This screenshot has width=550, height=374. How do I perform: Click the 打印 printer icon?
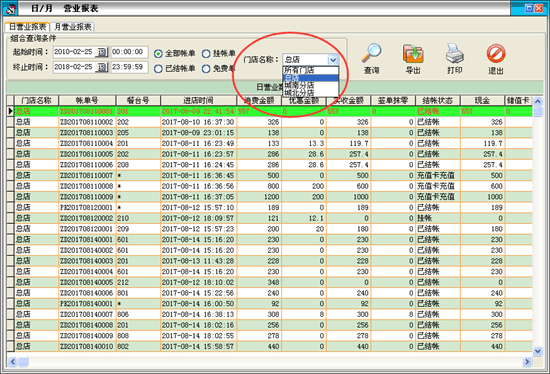coord(455,53)
